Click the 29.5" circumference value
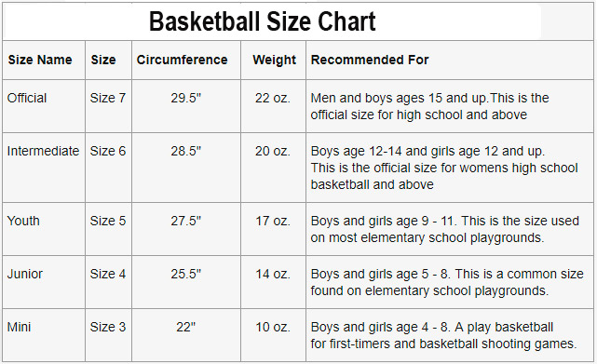Viewport: 597px width, 364px height. (x=185, y=98)
